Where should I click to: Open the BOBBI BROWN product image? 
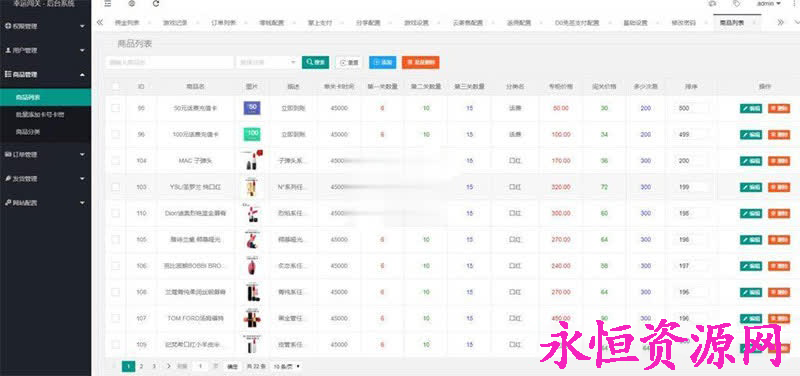252,266
